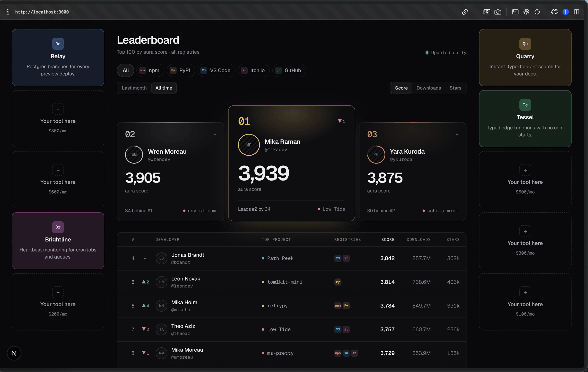Click Jonas Brandt's 3,842 score
Image resolution: width=588 pixels, height=372 pixels.
tap(387, 258)
